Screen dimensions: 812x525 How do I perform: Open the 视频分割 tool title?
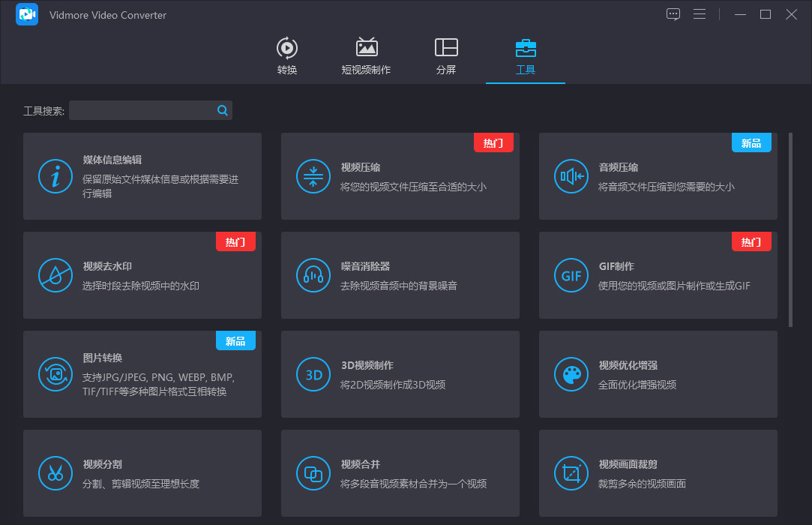103,464
